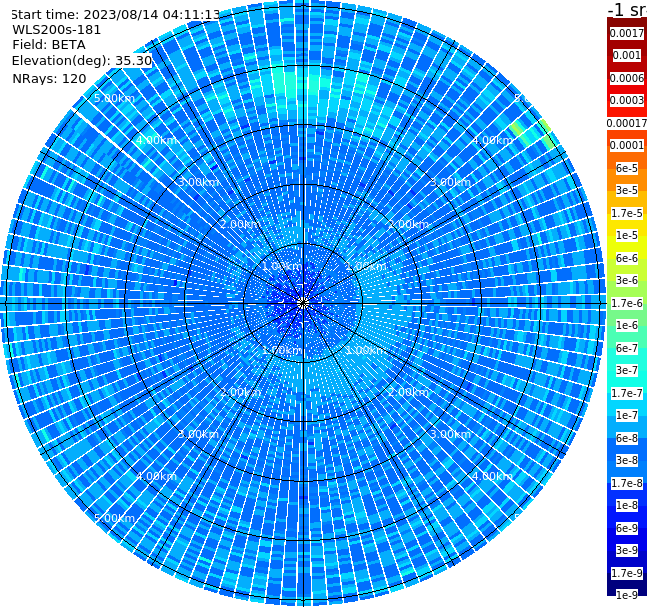Select the upper-left 2.00km range label

click(241, 224)
